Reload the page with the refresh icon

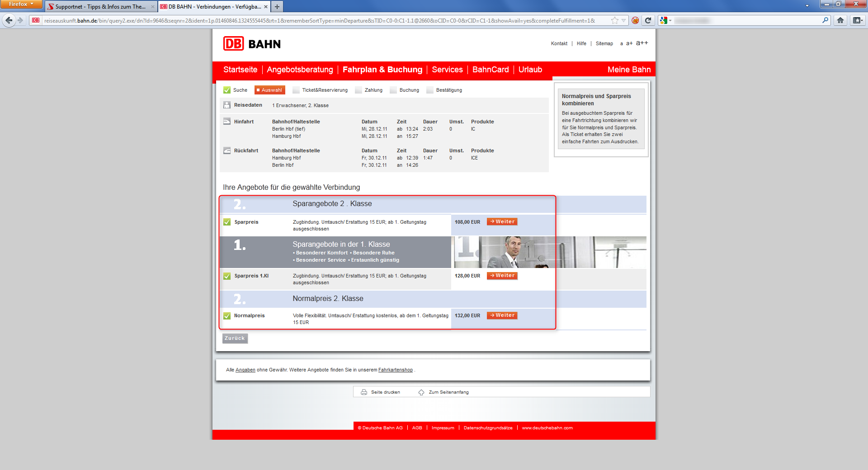point(648,20)
